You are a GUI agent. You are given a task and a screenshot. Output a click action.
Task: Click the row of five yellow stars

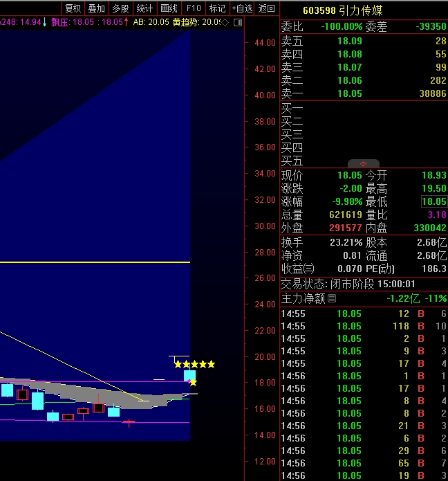[194, 365]
